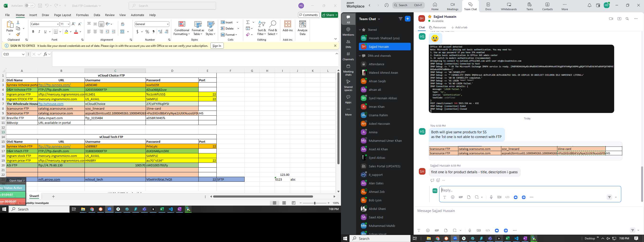Click the Excel zoom slider handle
Viewport: 644px width, 242px height.
click(314, 203)
